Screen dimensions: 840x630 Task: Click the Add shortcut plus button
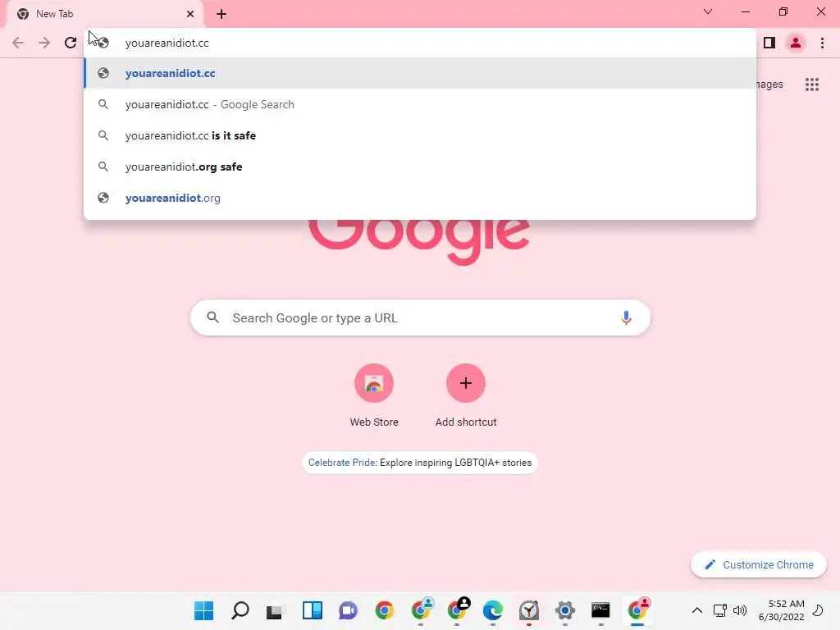pos(466,382)
